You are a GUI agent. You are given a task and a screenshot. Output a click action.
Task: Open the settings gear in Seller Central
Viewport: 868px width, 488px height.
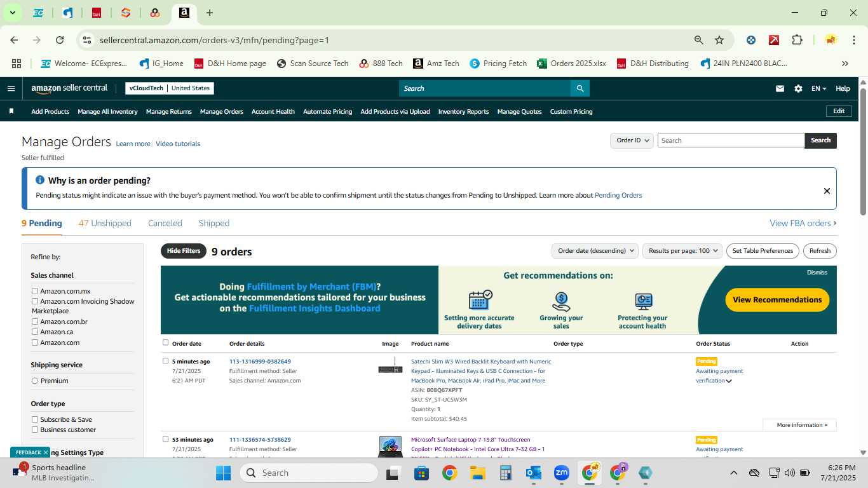coord(798,89)
